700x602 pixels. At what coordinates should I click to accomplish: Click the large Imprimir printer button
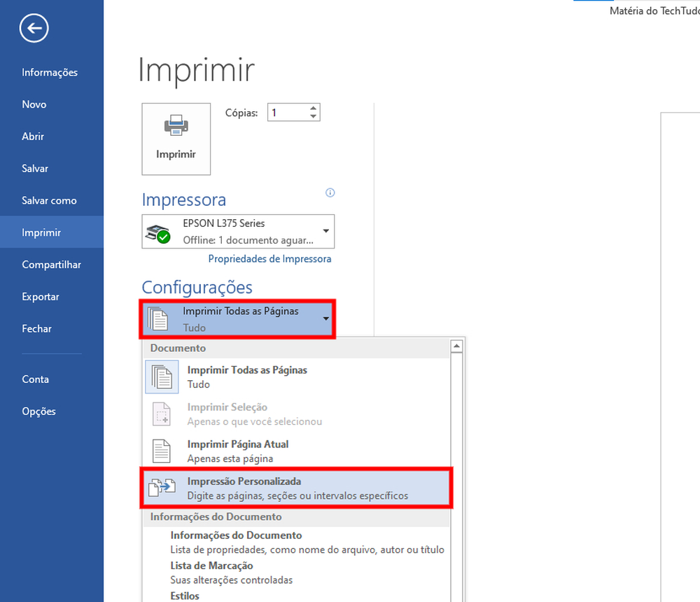coord(176,139)
